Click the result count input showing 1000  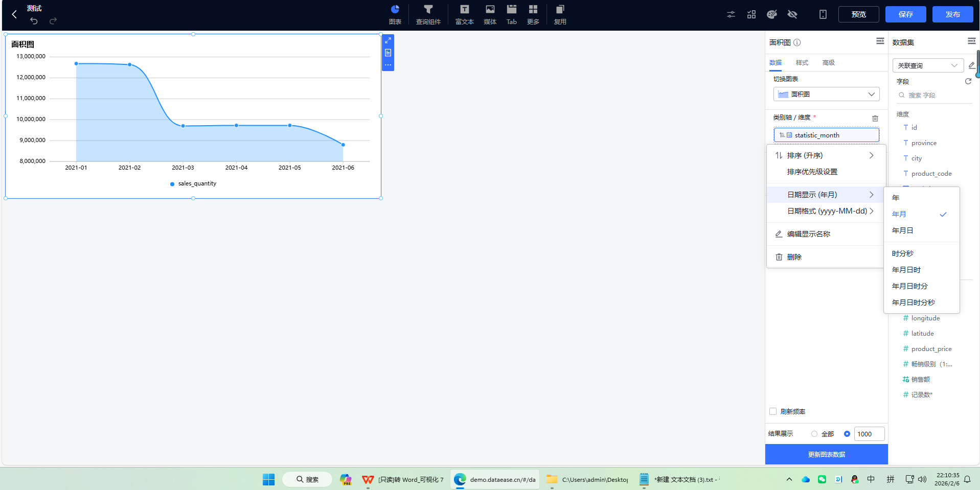click(x=869, y=434)
